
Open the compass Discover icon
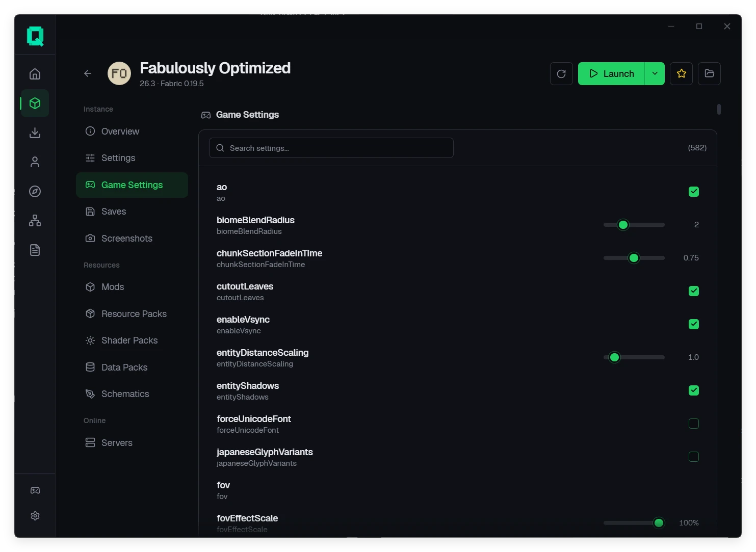(x=35, y=191)
